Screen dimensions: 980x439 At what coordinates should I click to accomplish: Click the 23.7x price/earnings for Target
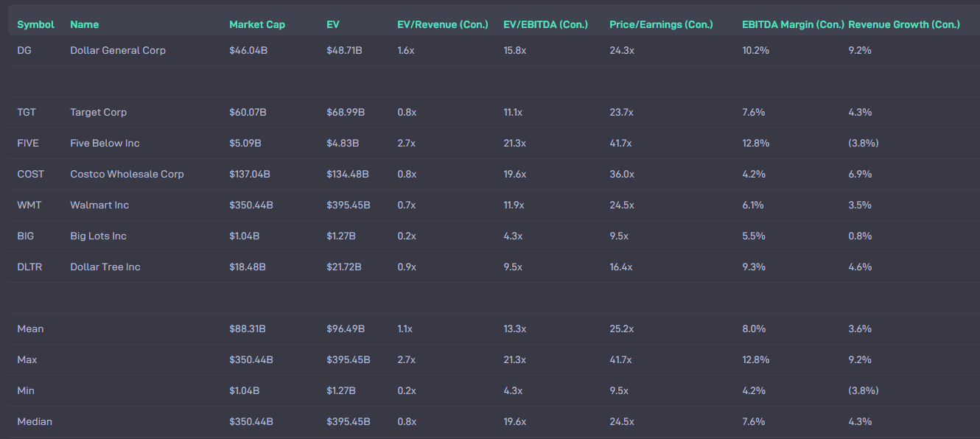621,112
